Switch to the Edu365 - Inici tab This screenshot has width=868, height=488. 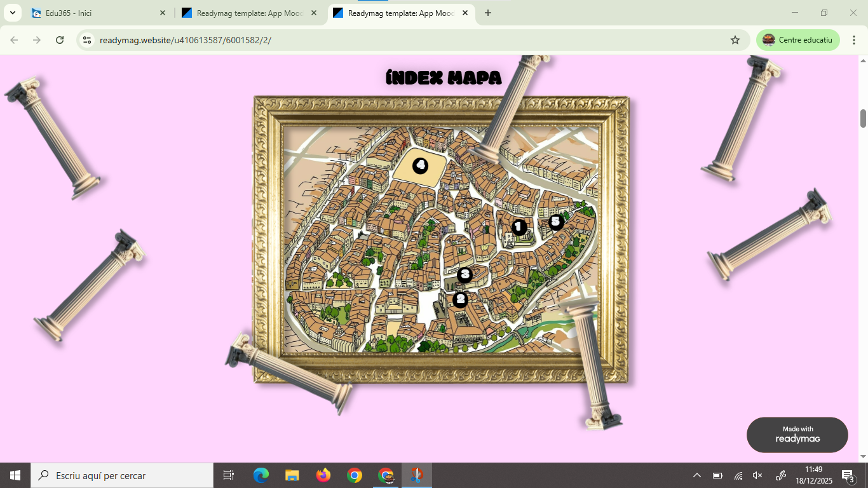[95, 13]
